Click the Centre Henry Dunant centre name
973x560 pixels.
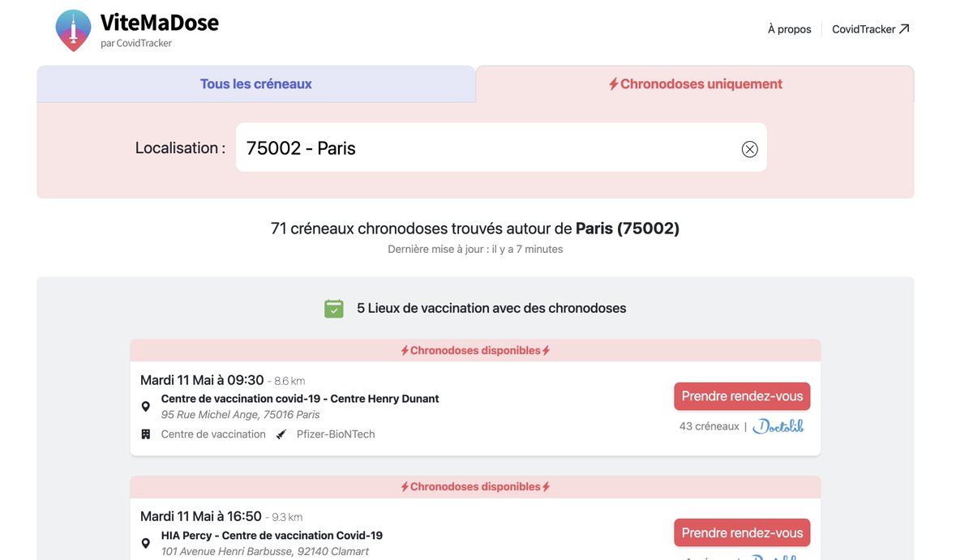[x=300, y=399]
